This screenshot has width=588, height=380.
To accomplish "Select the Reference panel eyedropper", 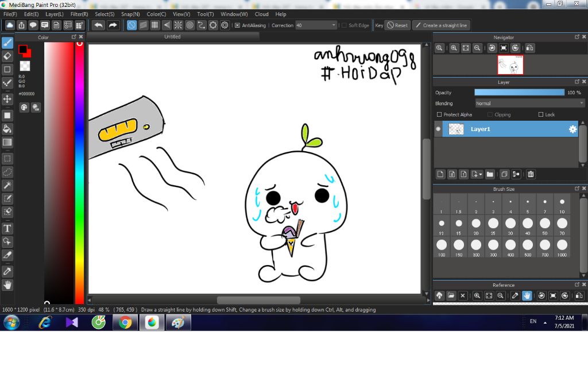I will coord(515,295).
